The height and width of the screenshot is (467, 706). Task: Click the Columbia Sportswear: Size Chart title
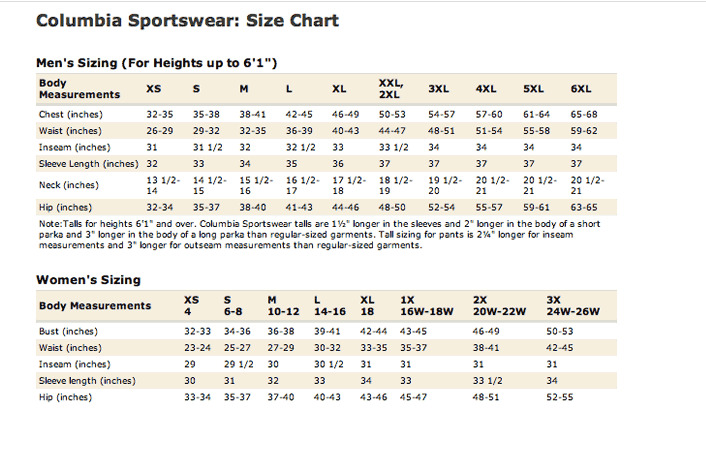tap(187, 21)
